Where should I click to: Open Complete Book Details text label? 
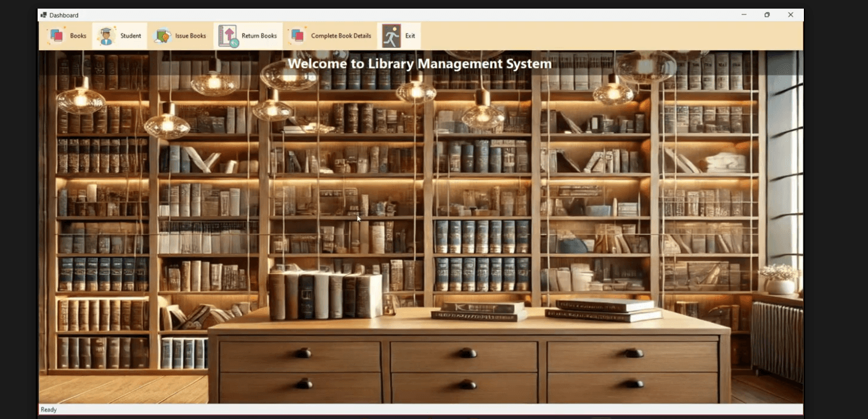(x=341, y=36)
